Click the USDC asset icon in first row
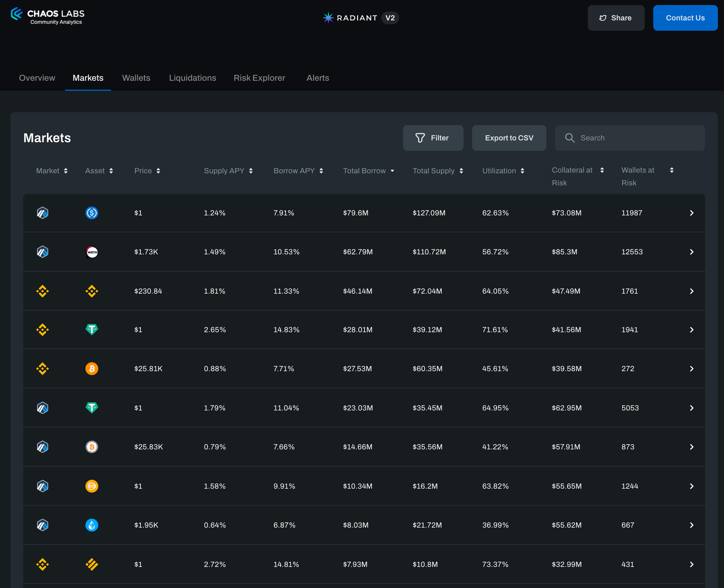The image size is (724, 588). pos(92,213)
